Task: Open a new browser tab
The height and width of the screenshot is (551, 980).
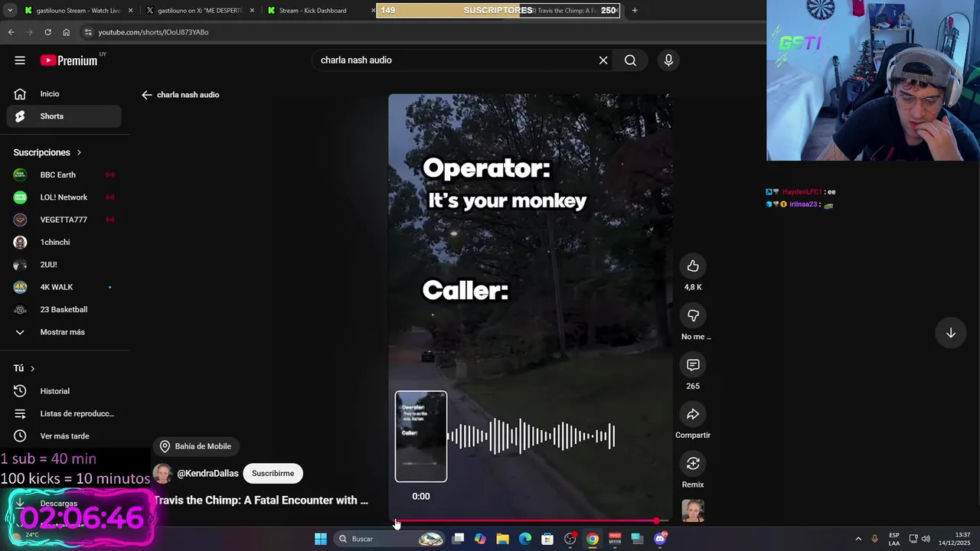Action: (x=635, y=11)
